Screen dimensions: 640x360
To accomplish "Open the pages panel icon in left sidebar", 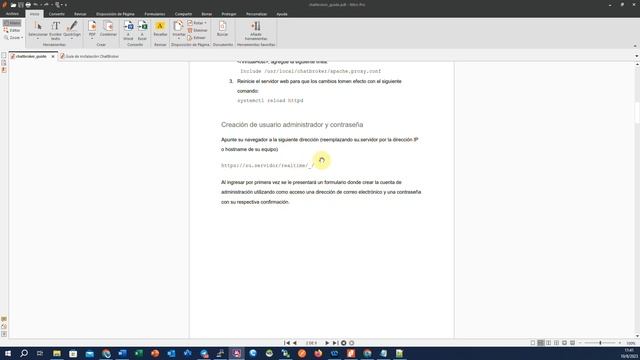I will click(x=4, y=56).
